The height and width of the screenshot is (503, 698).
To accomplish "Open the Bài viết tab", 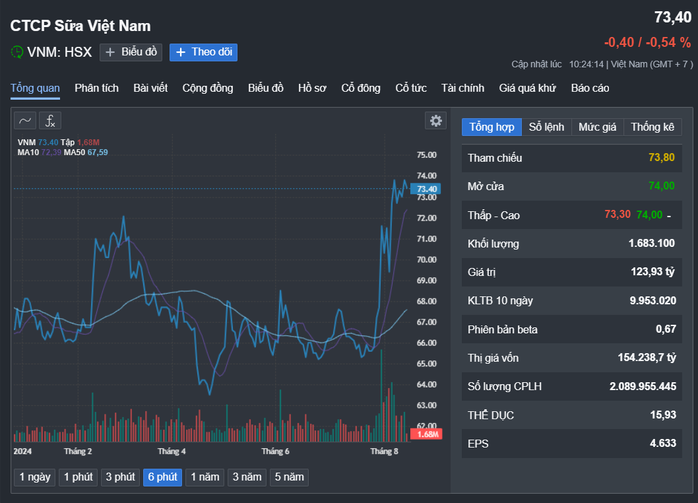I will (x=150, y=88).
